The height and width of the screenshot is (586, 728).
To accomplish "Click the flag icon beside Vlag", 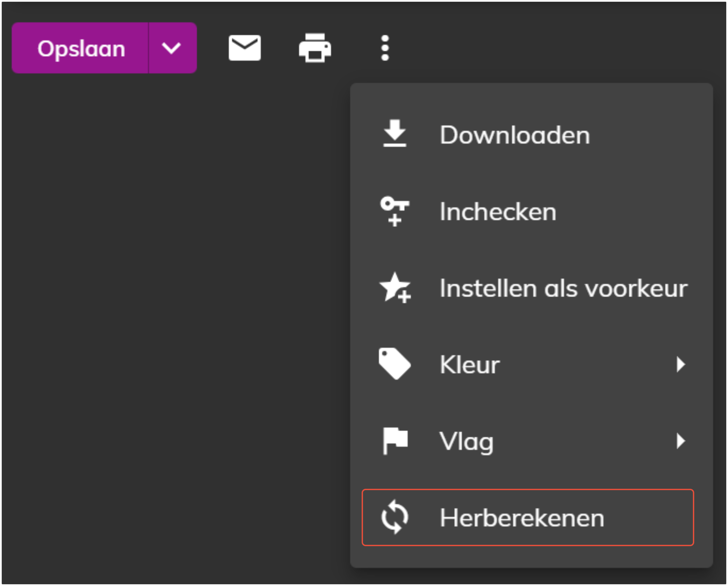I will [394, 441].
